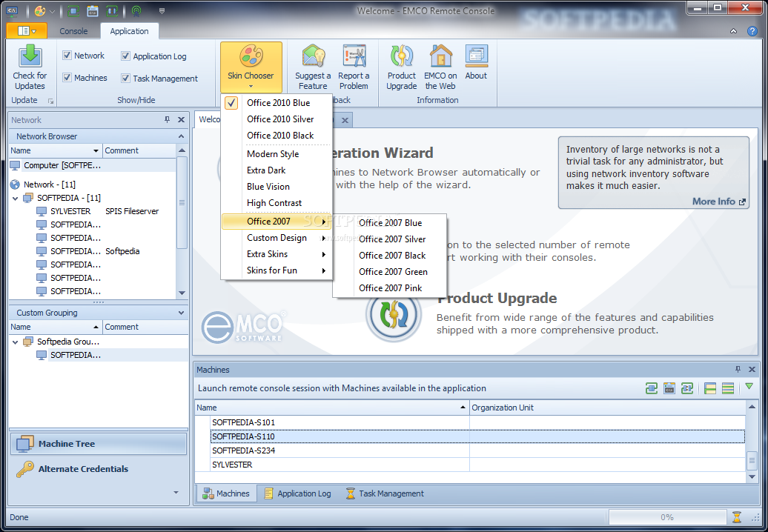
Task: Select Office 2007 Silver skin
Action: coord(390,239)
